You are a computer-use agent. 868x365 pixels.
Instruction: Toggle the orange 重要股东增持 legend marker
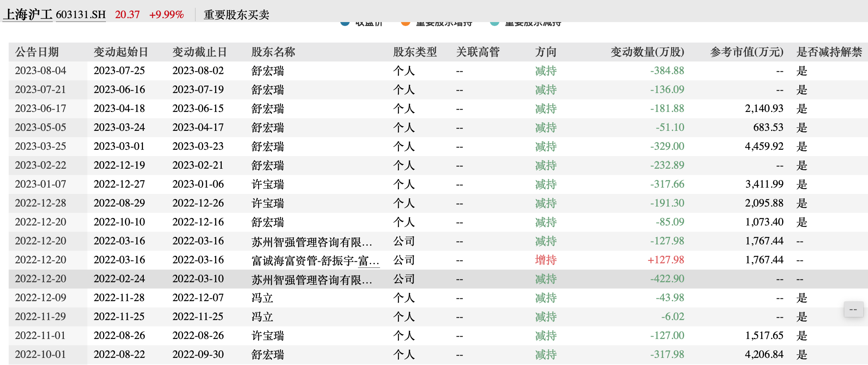pos(405,23)
